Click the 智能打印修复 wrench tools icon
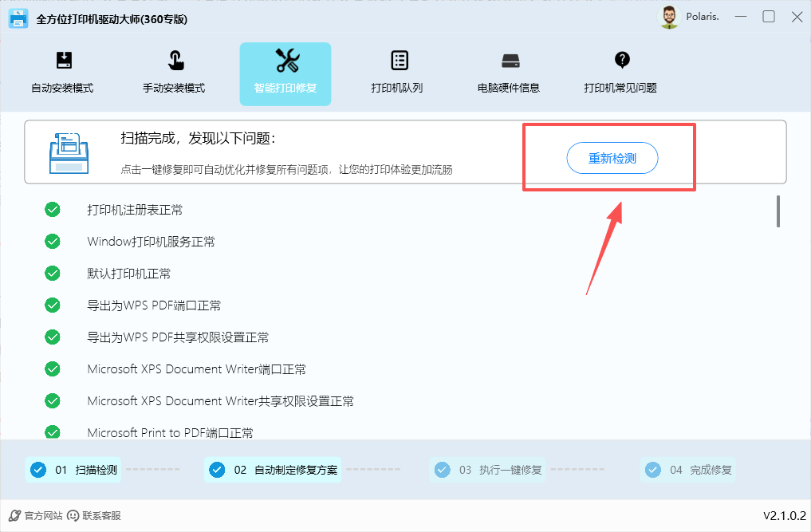Viewport: 811px width, 532px height. [285, 60]
